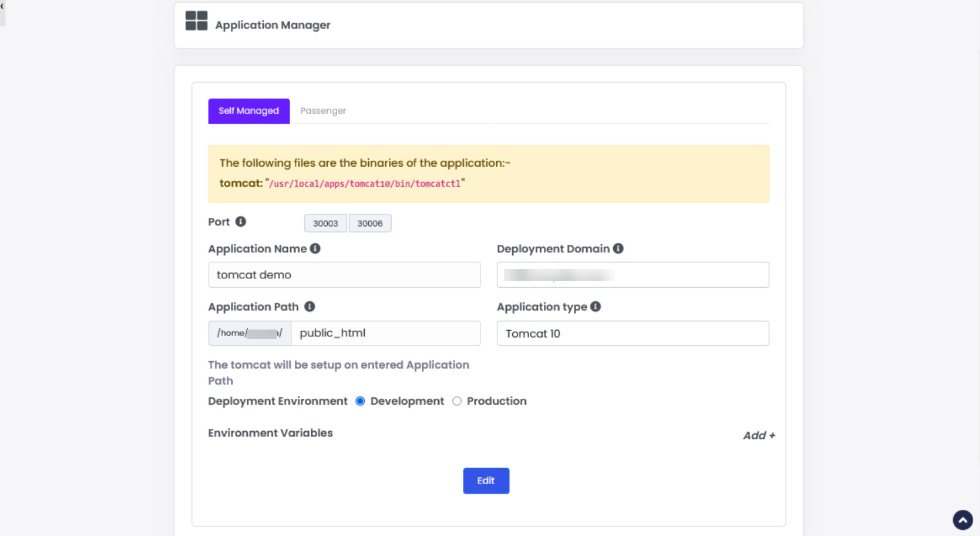
Task: Click the info icon beside Application Path
Action: tap(310, 306)
